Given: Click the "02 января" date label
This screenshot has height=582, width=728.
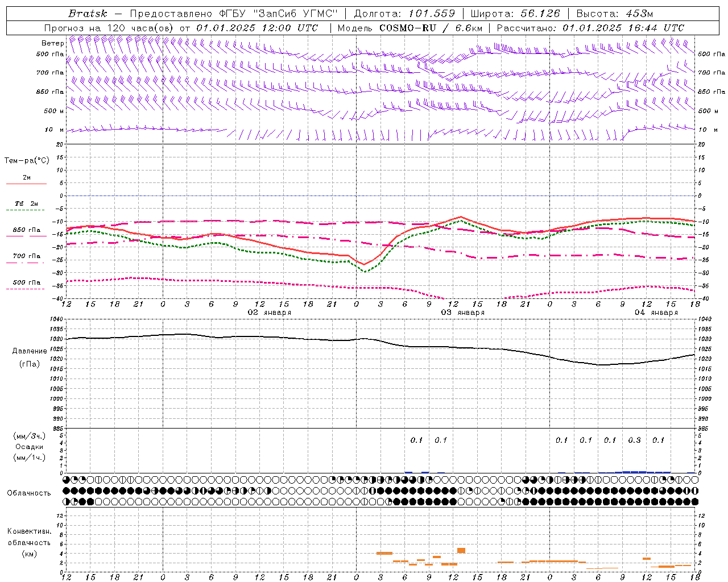Looking at the screenshot, I should click(269, 313).
